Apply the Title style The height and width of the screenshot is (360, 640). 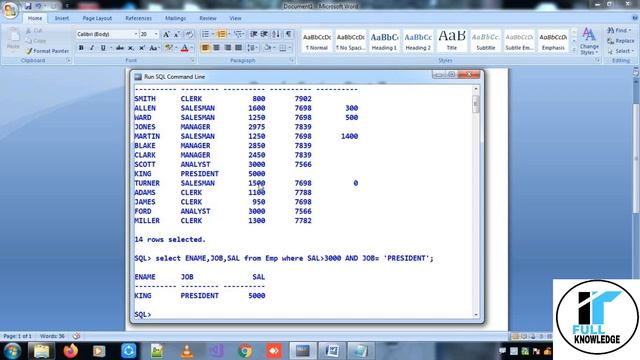[452, 41]
